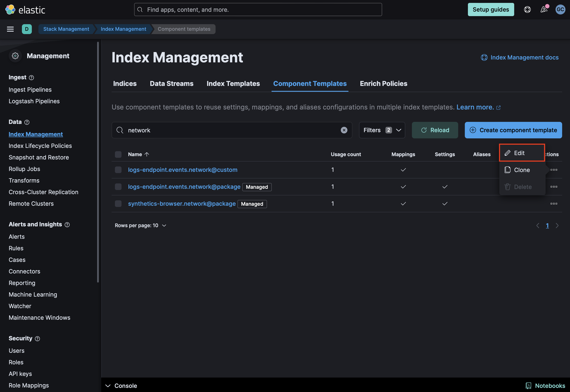Switch to Index Templates tab
Screen dimensions: 570x392
click(233, 83)
